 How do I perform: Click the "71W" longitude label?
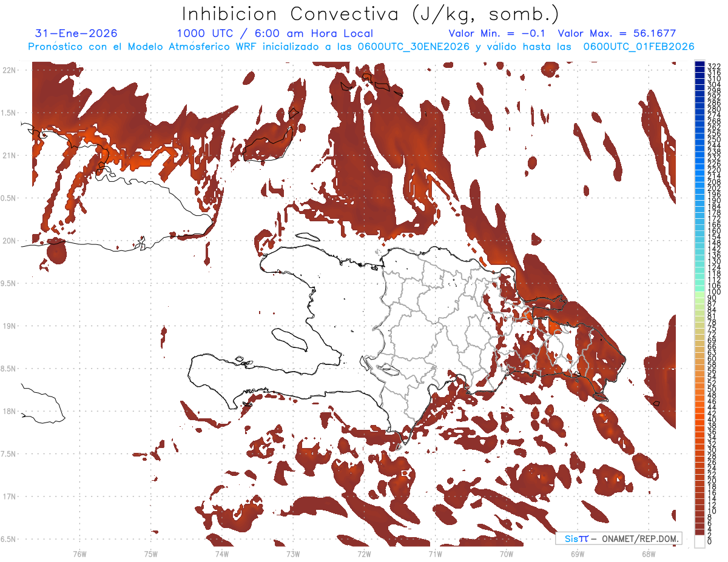pos(435,554)
